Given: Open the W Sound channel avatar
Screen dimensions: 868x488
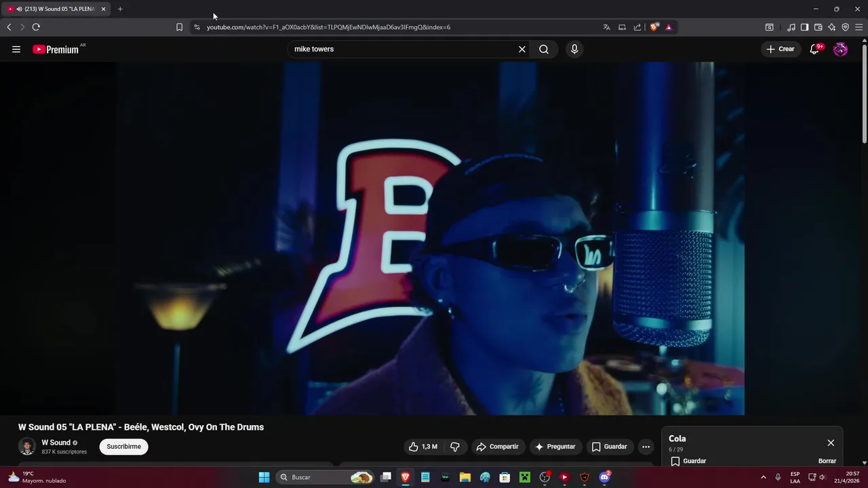Looking at the screenshot, I should click(x=26, y=447).
